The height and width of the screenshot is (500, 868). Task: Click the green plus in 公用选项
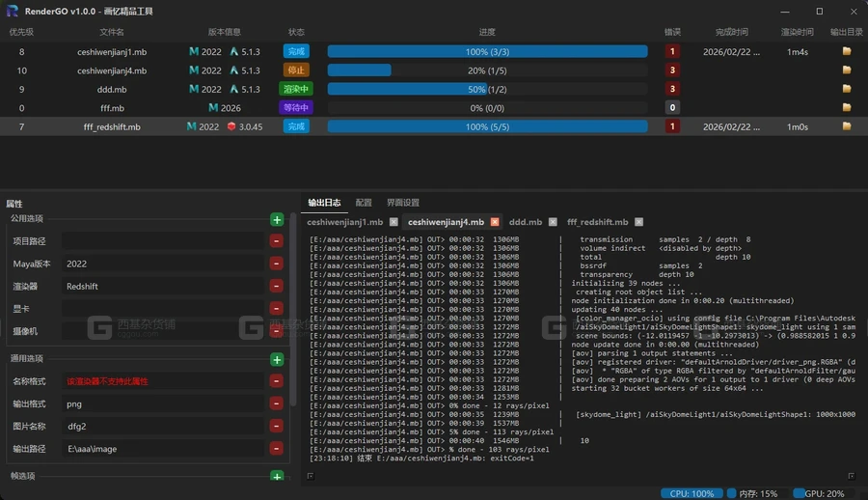[277, 220]
